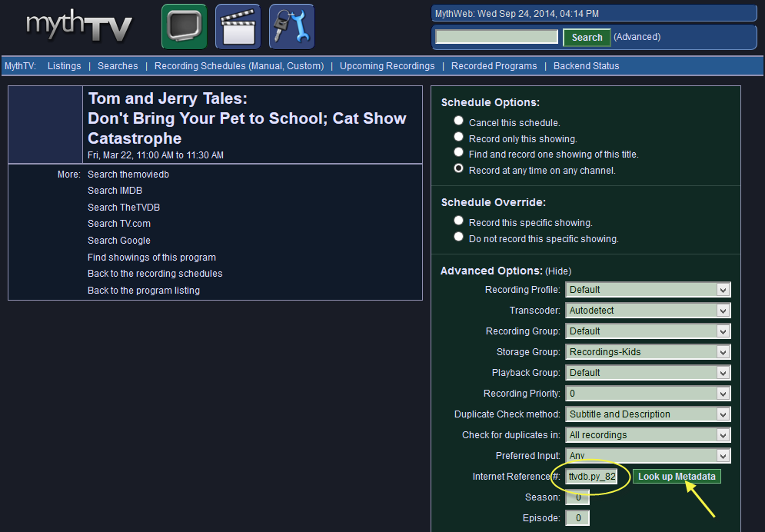The height and width of the screenshot is (532, 765).
Task: Hide the Advanced Options section
Action: coord(558,271)
